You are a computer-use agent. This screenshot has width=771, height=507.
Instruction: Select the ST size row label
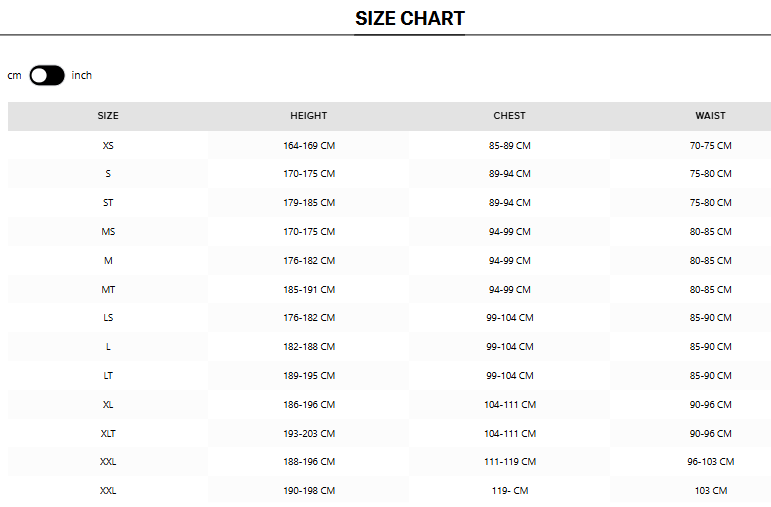(108, 203)
